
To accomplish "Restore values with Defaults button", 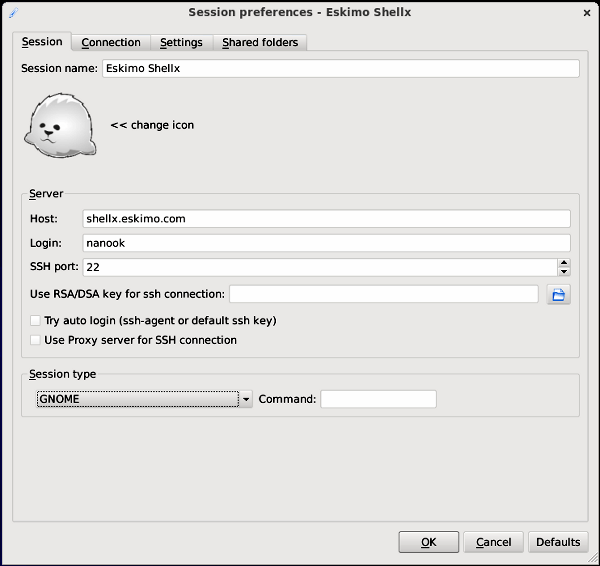I will click(558, 542).
